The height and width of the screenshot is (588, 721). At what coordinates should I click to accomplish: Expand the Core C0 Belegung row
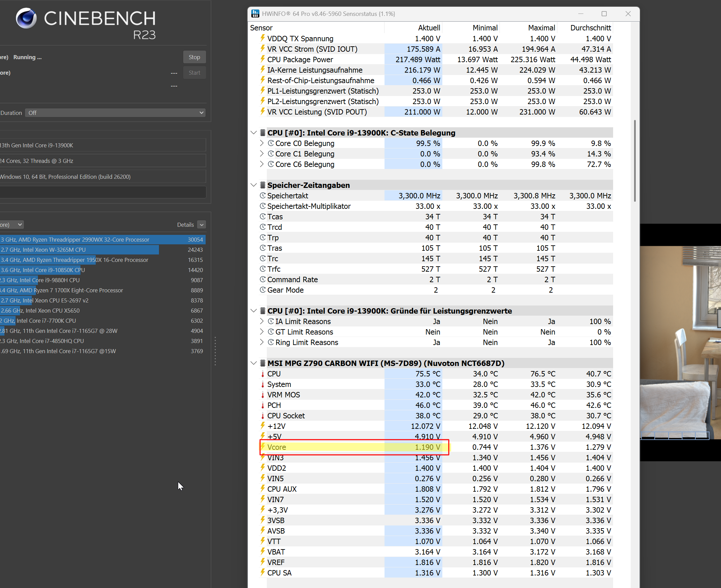pos(262,143)
